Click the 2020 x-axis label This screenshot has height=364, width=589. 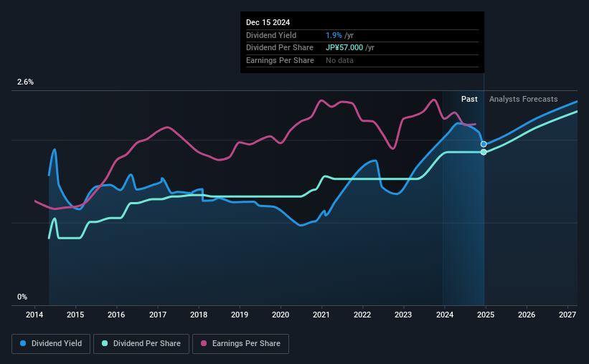(x=281, y=315)
